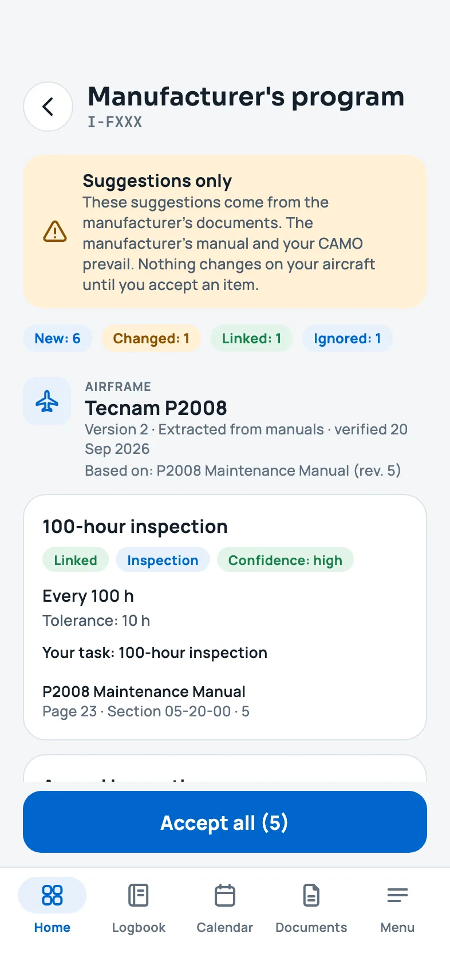This screenshot has height=980, width=450.
Task: Click the Linked badge on the card
Action: 76,560
